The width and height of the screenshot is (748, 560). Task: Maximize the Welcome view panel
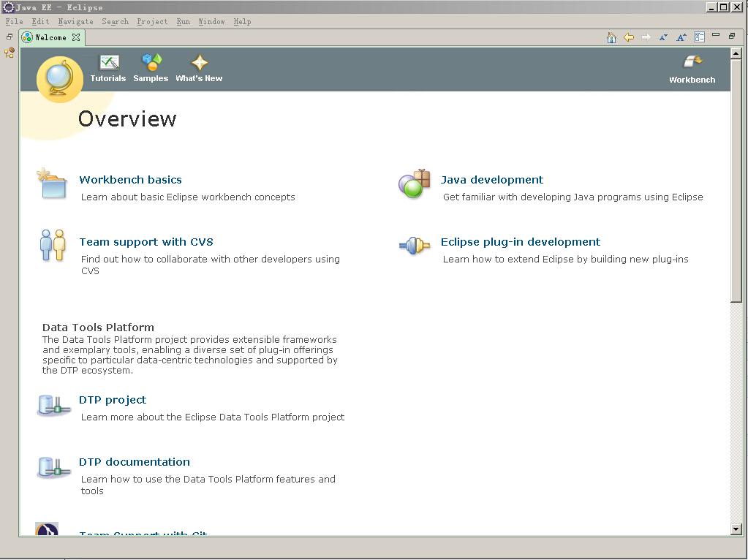click(732, 36)
